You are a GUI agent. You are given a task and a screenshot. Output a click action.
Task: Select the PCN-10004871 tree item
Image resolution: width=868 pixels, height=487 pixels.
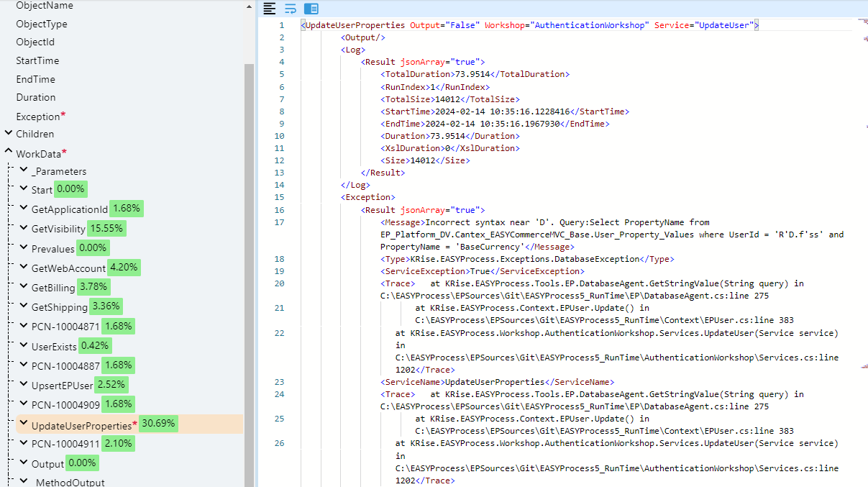66,327
